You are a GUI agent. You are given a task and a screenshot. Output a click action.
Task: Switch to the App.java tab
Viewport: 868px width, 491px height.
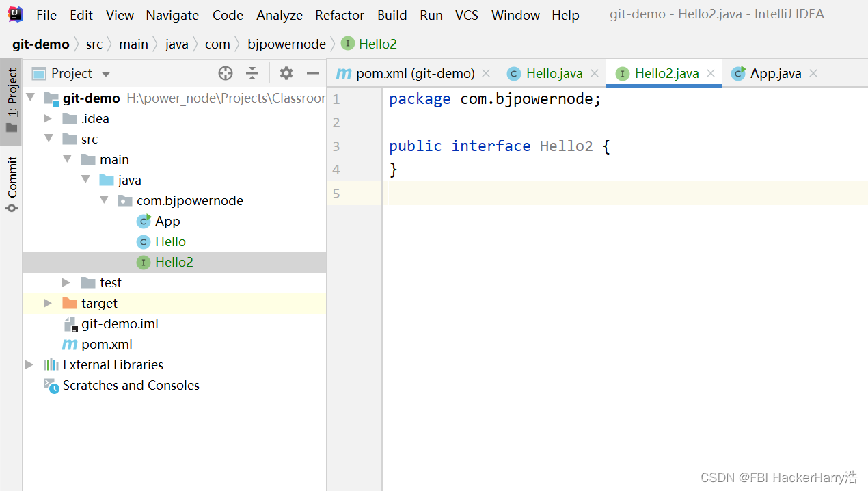[774, 73]
